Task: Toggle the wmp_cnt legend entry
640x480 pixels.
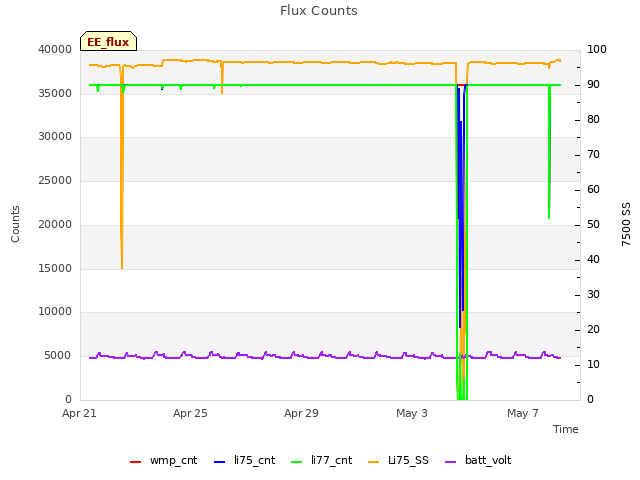Action: (163, 460)
